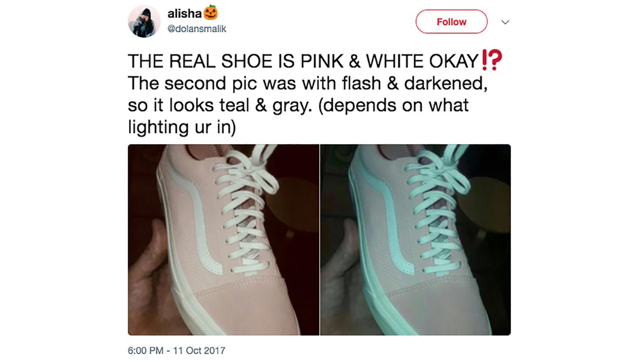Follow the @dolansmalik account
Viewport: 644px width, 362px height.
451,22
